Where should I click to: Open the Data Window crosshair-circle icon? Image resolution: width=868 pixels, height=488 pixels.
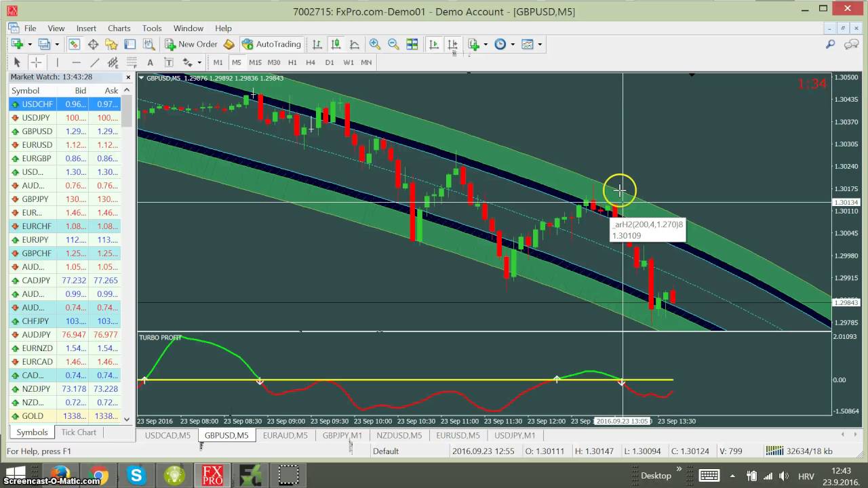point(93,44)
